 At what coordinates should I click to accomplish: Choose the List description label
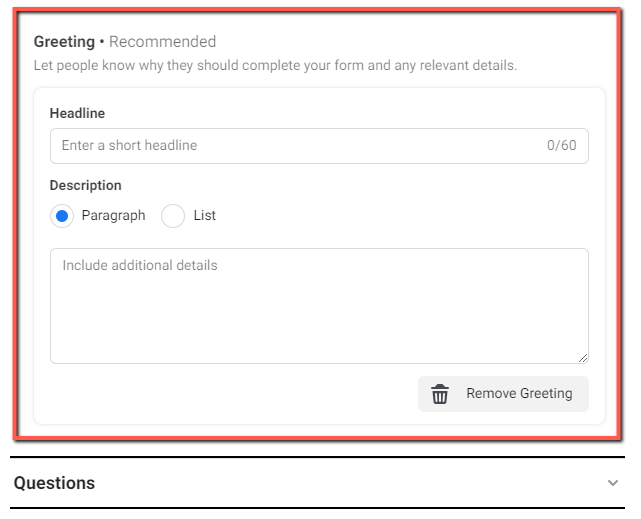click(204, 215)
